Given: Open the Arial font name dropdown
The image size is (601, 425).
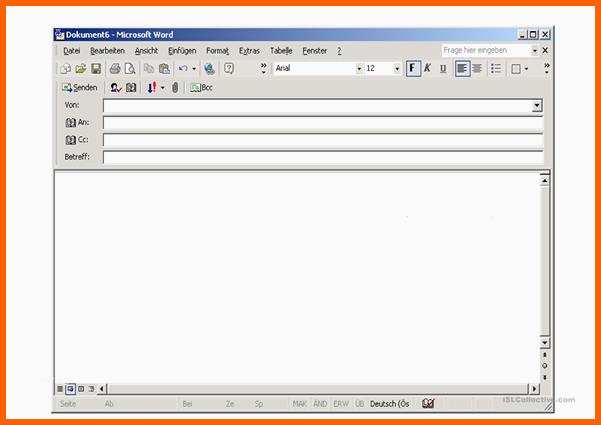Looking at the screenshot, I should (x=358, y=69).
